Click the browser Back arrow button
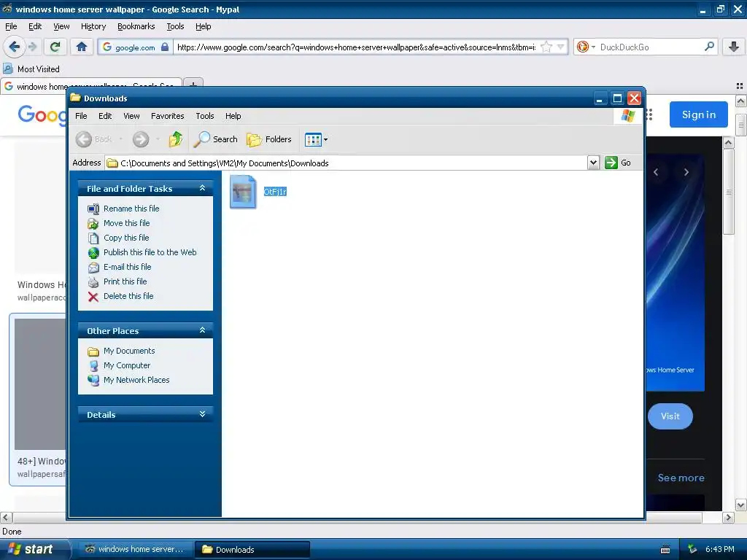This screenshot has width=747, height=560. click(14, 47)
